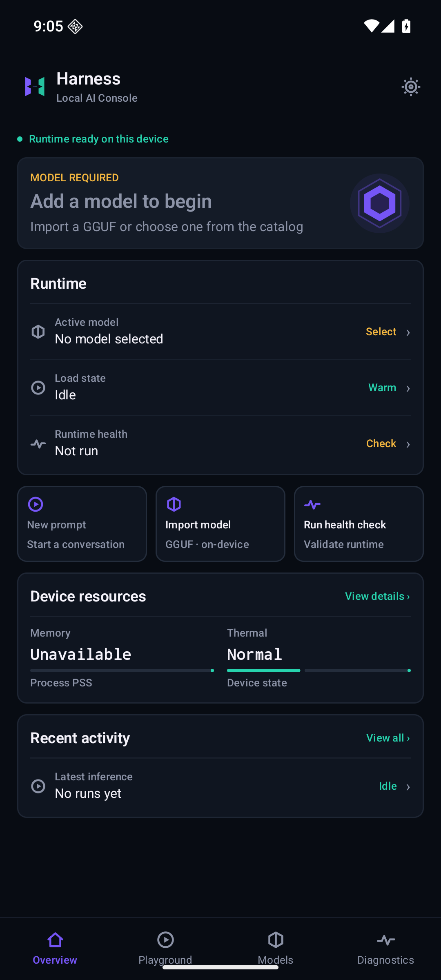
Task: Open the Run health check card
Action: [x=359, y=524]
